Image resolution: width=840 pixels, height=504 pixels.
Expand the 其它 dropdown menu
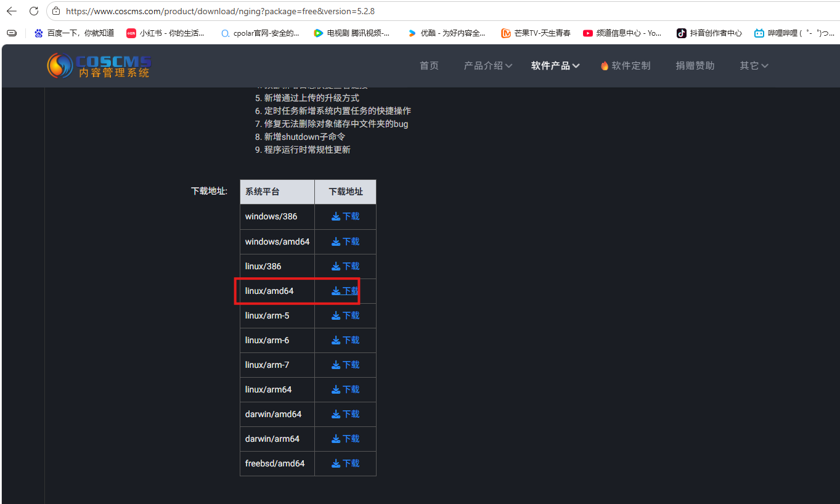click(x=754, y=65)
